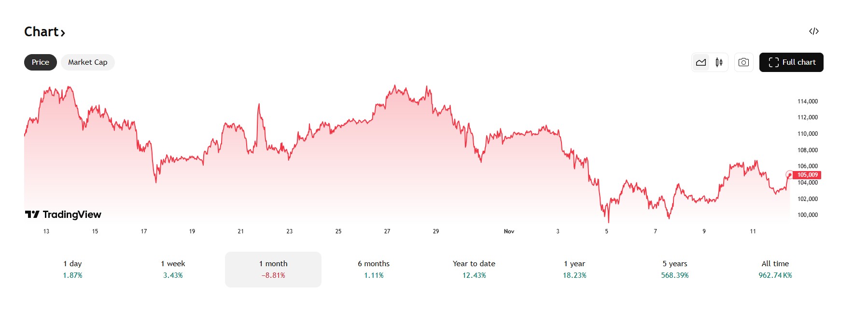Switch to 1 year range
868x315 pixels.
[574, 269]
